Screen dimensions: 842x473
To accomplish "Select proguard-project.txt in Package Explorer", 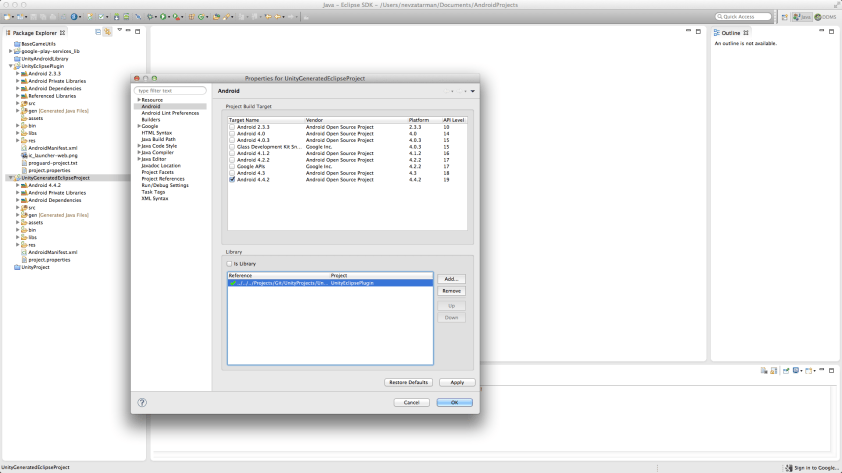I will [53, 163].
